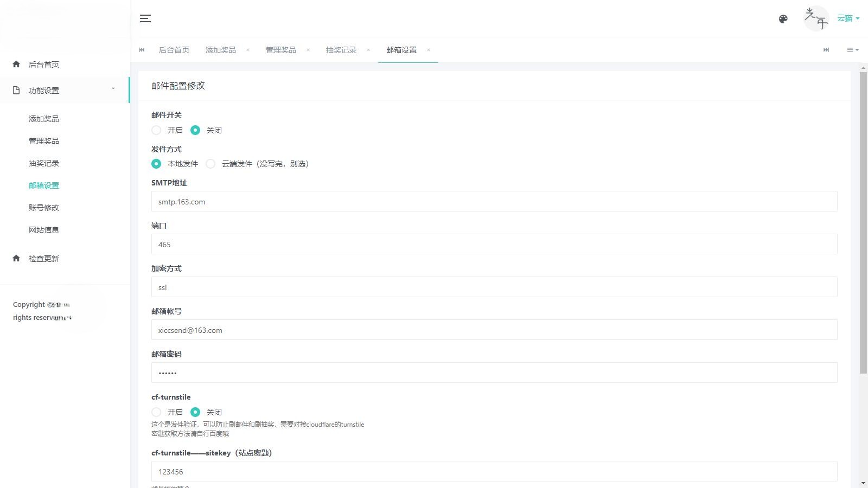The height and width of the screenshot is (488, 868).
Task: Click the home icon beside 后台首页 in the sidebar
Action: 16,64
